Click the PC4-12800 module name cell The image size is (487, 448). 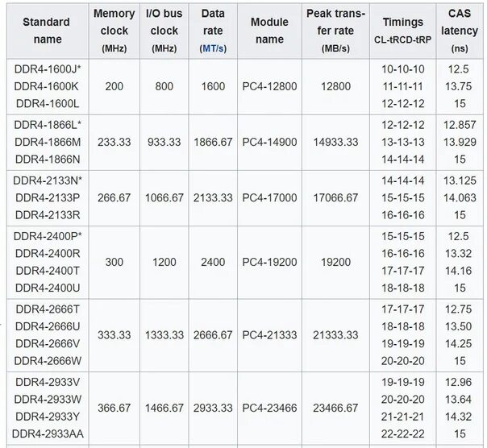click(x=269, y=86)
